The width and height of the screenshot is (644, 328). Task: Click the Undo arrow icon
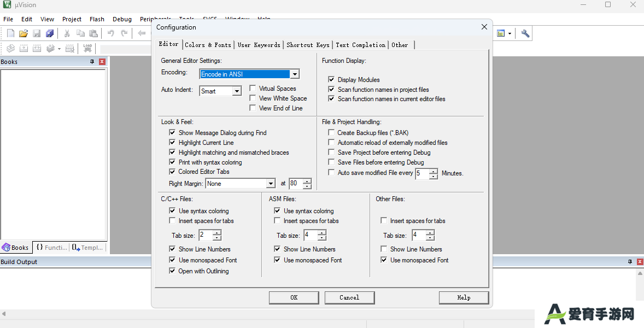coord(110,33)
